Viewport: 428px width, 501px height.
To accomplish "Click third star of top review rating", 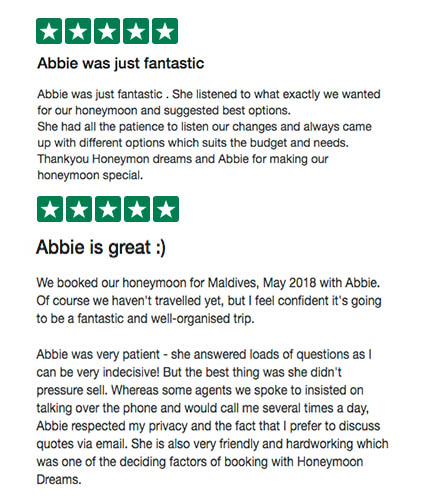I will tap(107, 31).
